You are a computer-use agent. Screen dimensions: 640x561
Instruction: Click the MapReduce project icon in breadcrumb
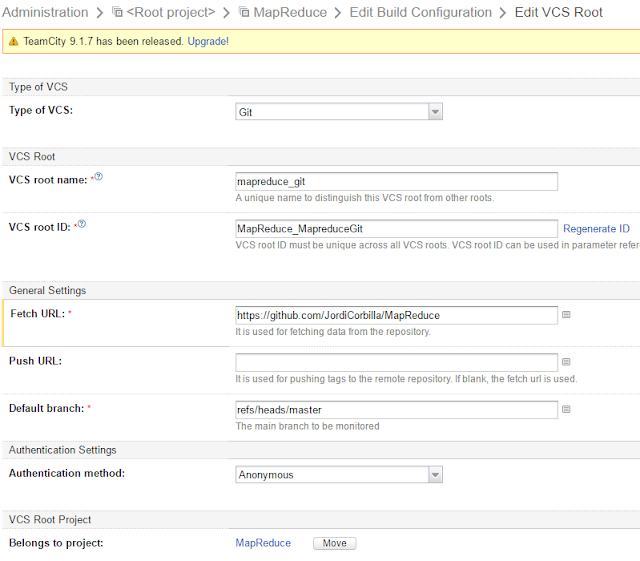(x=244, y=12)
